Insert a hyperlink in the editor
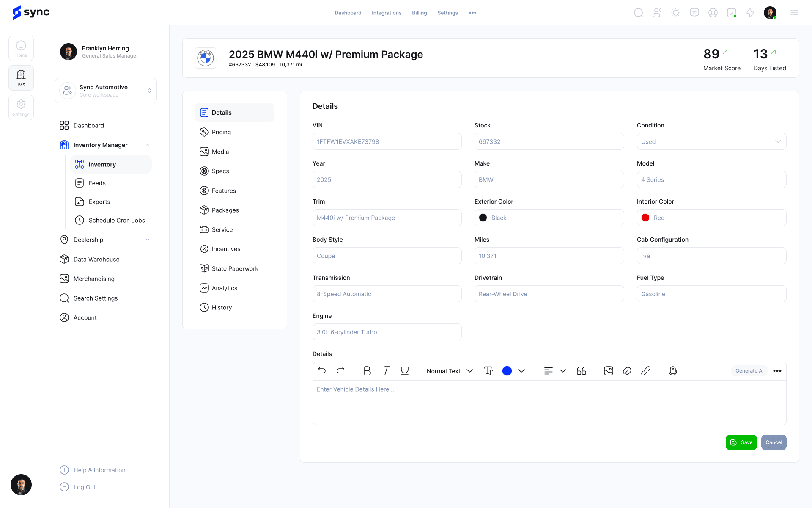This screenshot has width=812, height=508. click(x=646, y=371)
